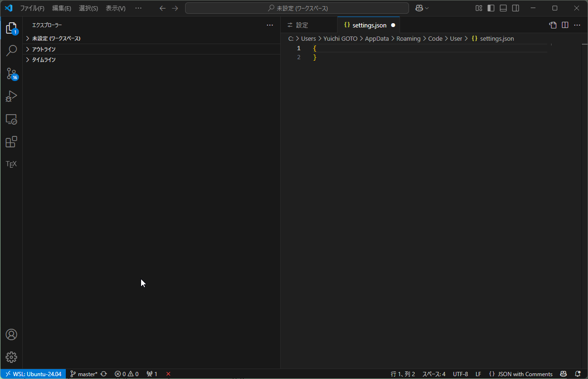Open the Copilot status icon in status bar

[563, 374]
